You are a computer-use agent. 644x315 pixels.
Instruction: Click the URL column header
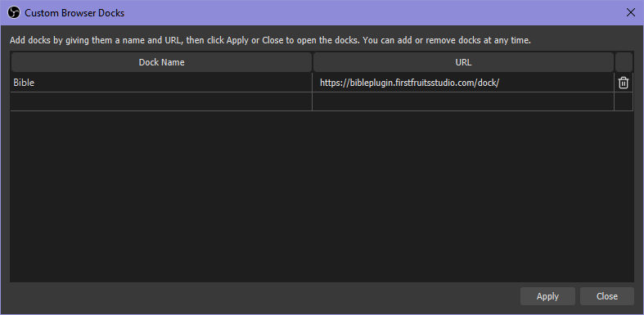(463, 62)
